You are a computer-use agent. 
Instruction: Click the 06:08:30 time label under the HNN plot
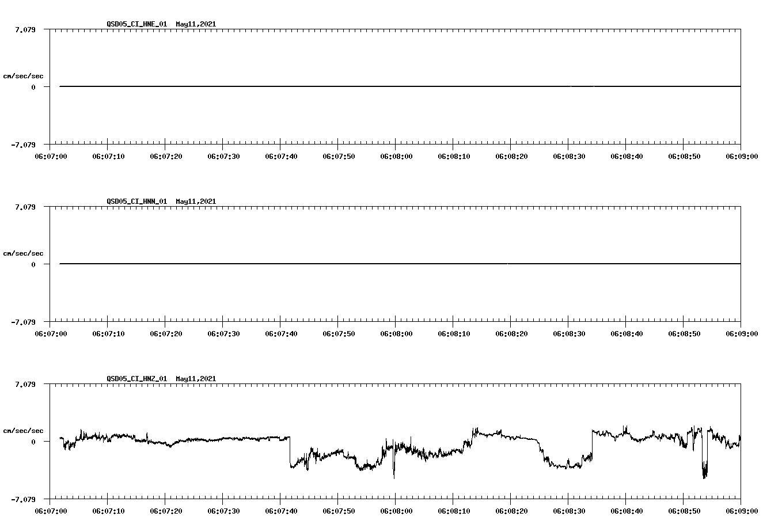pos(570,332)
